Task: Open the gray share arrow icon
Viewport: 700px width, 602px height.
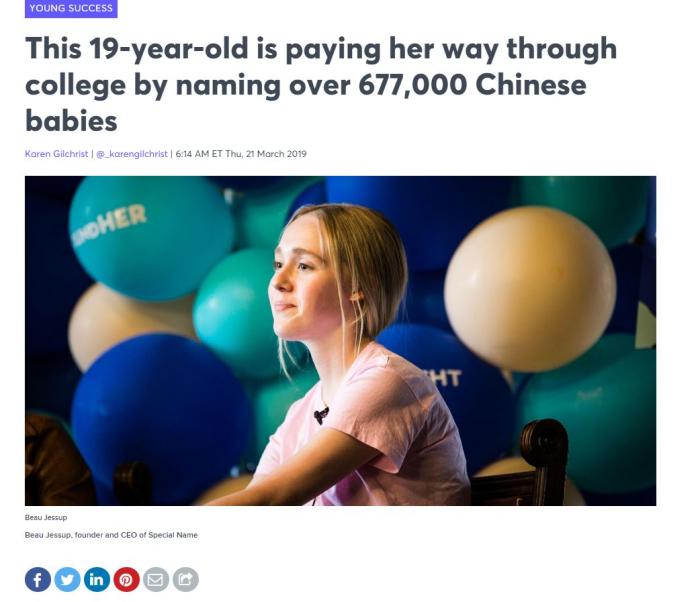Action: 186,580
